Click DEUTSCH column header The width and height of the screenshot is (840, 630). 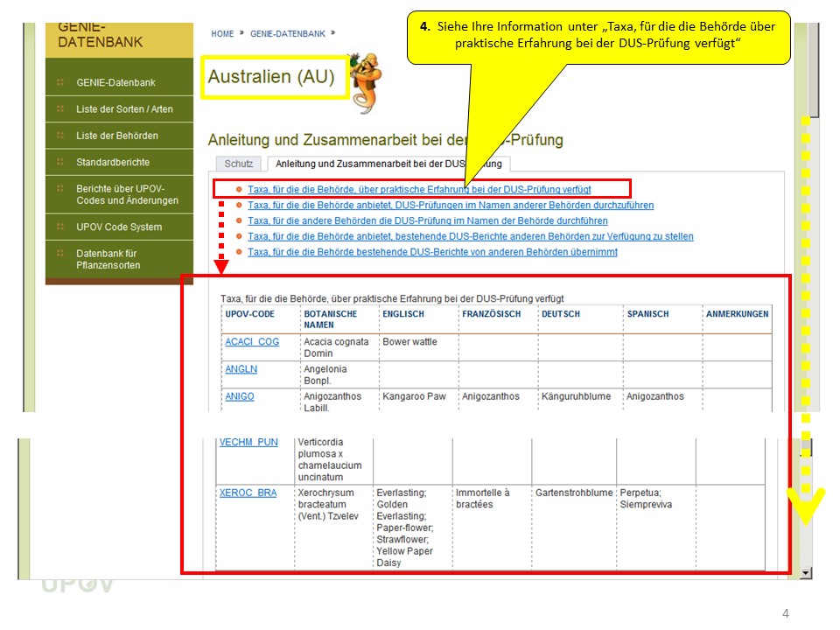point(561,314)
